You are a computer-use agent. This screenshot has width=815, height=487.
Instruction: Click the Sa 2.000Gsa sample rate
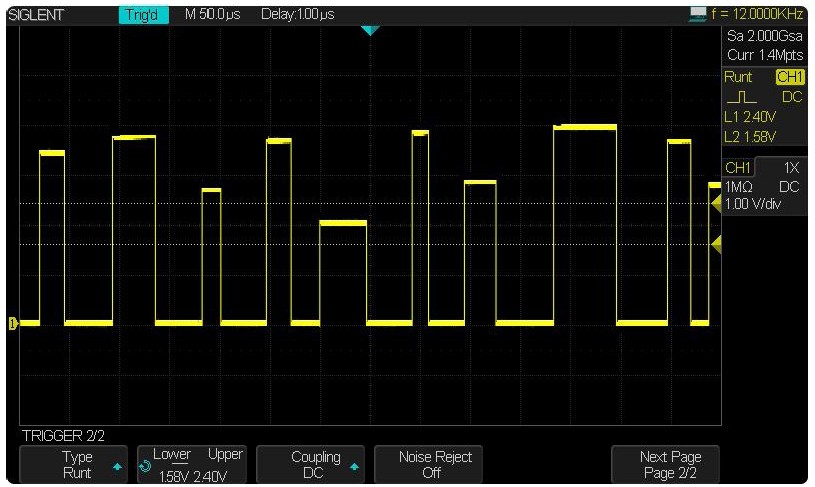(765, 36)
